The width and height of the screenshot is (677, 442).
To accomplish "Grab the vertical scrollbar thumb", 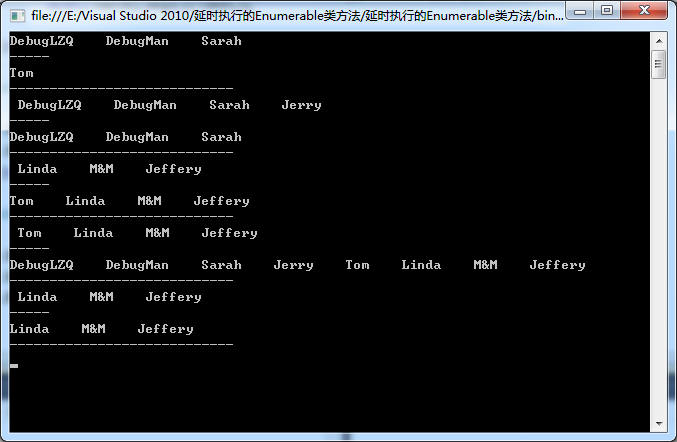I will pyautogui.click(x=659, y=64).
